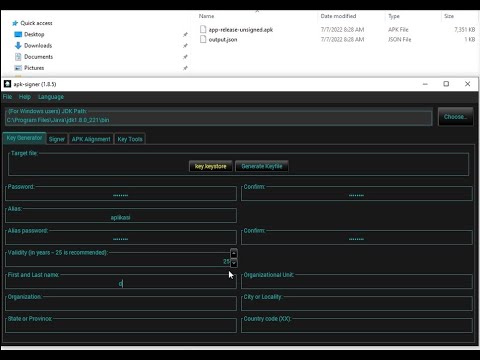Click the key.keystore target file button
This screenshot has width=480, height=360.
[x=211, y=166]
